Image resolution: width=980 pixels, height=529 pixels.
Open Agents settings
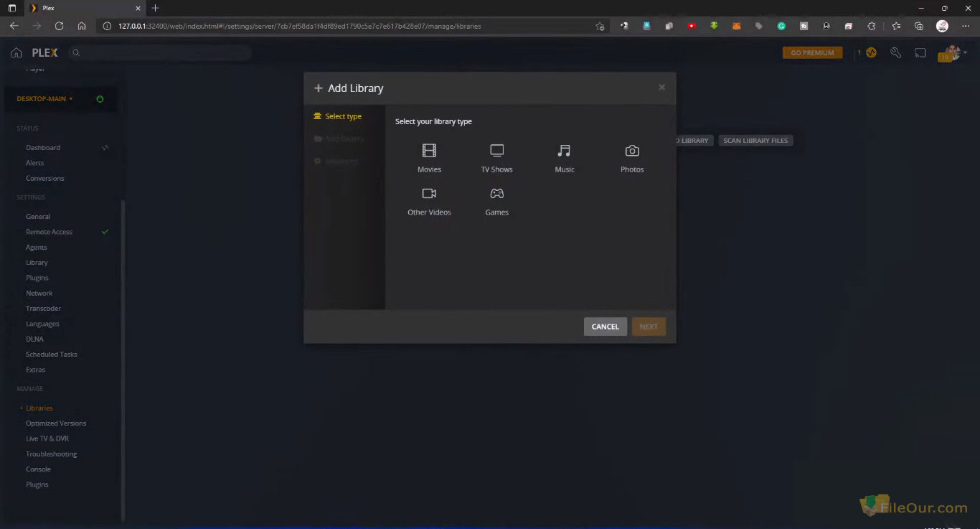click(37, 248)
